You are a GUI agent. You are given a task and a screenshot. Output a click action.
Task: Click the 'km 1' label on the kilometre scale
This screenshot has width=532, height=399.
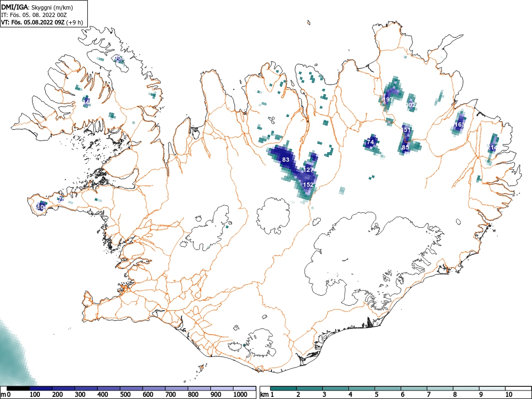[x=268, y=395]
